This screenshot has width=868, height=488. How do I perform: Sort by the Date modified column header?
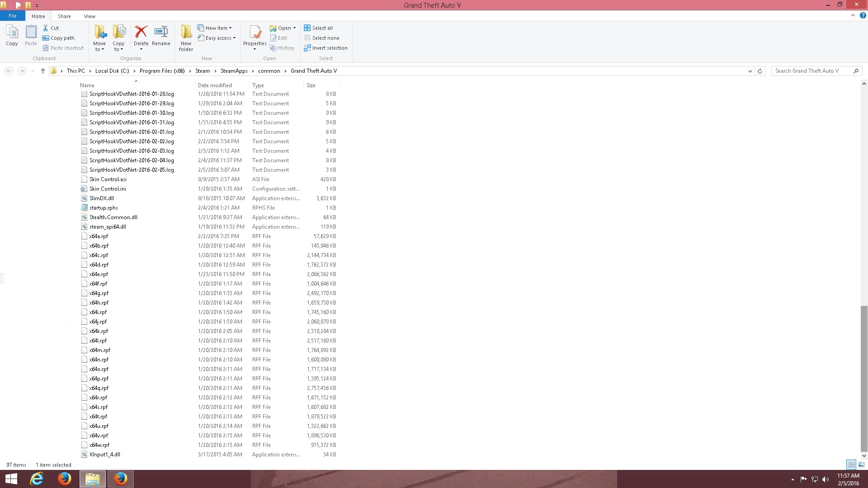pyautogui.click(x=215, y=85)
